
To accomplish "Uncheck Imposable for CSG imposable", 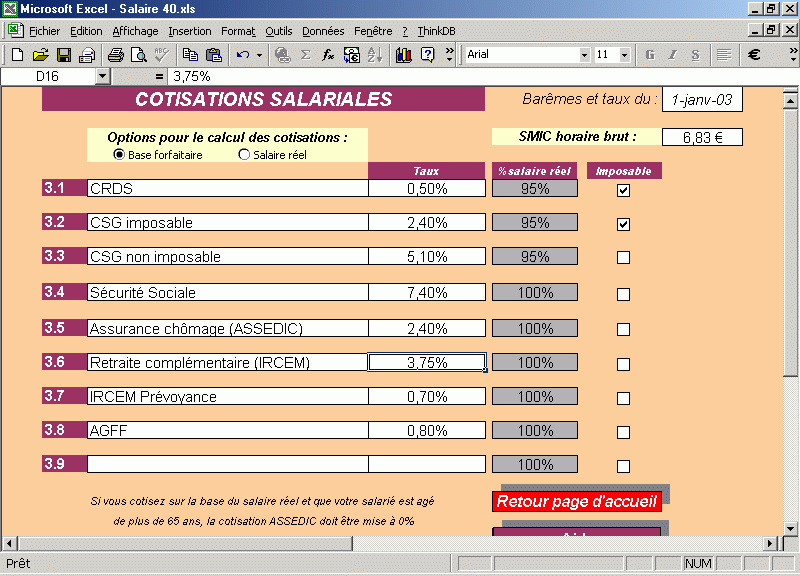I will pyautogui.click(x=623, y=224).
